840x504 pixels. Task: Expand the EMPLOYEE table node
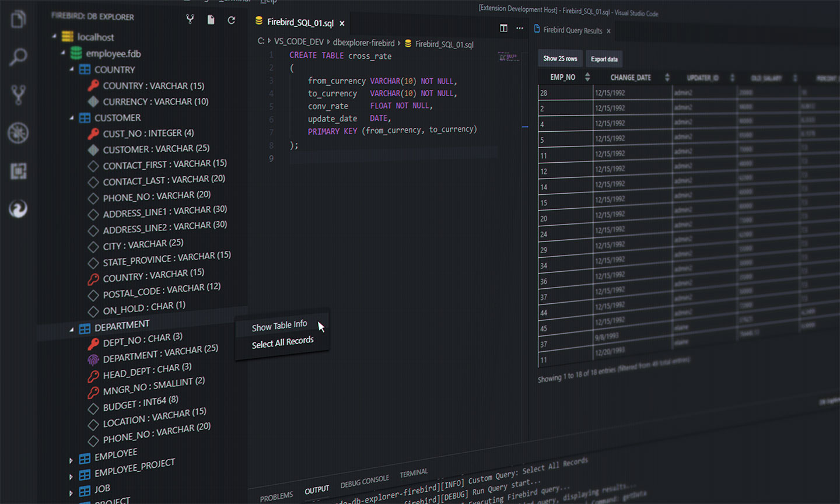[x=71, y=461]
